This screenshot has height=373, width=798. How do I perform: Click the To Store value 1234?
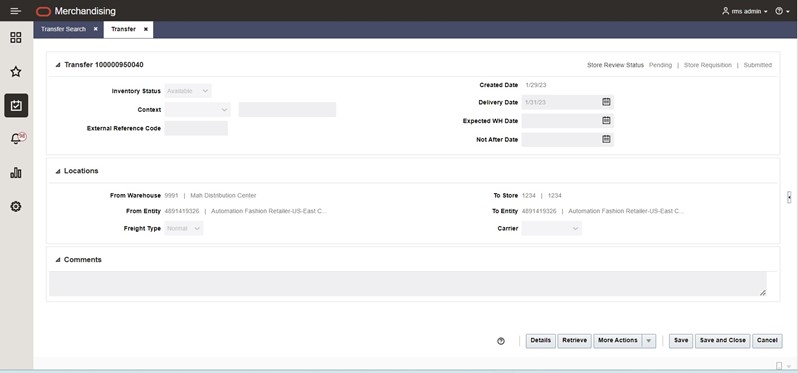pos(529,195)
